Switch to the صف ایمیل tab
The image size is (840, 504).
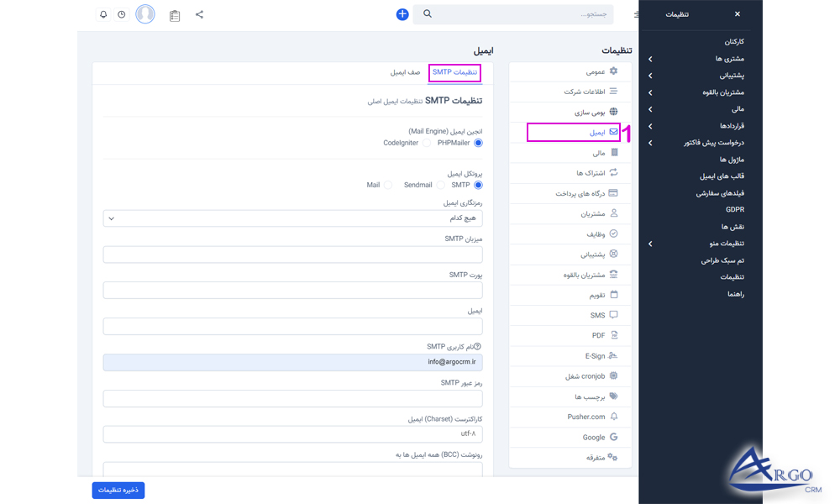tap(406, 73)
